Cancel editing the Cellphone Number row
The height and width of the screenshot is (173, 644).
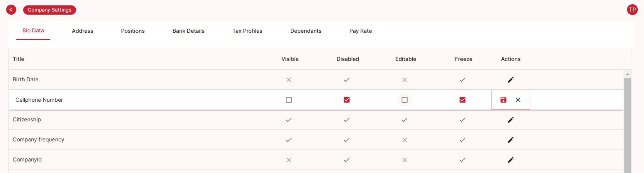518,100
